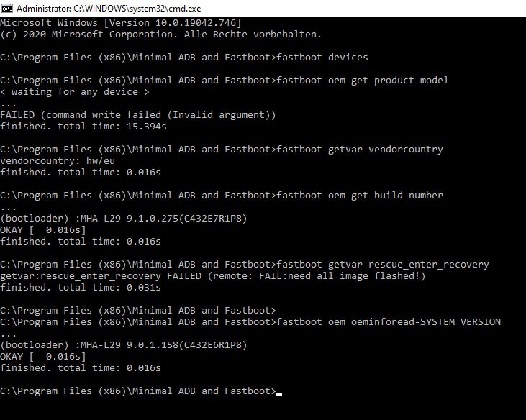526x420 pixels.
Task: Click the copyright Microsoft Corporation line
Action: (x=161, y=35)
